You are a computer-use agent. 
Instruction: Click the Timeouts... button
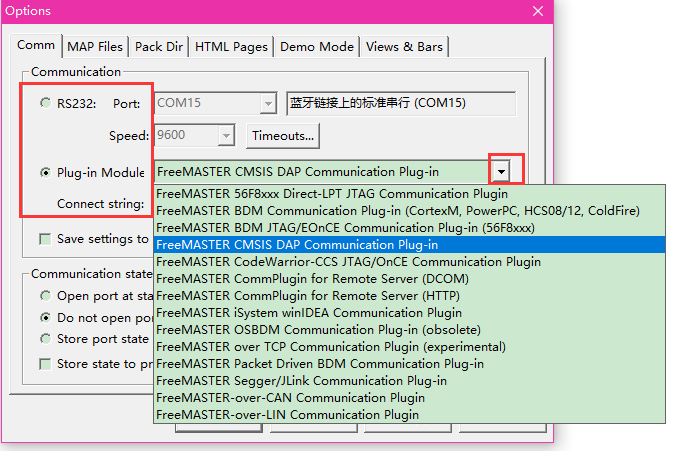(283, 136)
